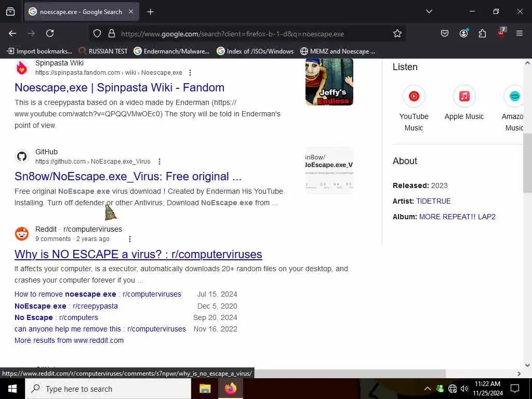Listen on YouTube Music icon
Screen dimensions: 532x399
coord(414,96)
